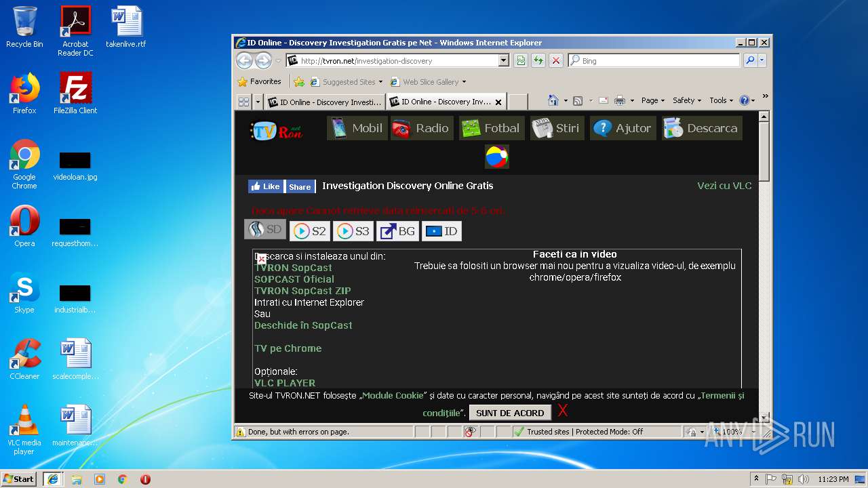Open the Ajutor site menu
The height and width of the screenshot is (488, 868).
click(623, 128)
